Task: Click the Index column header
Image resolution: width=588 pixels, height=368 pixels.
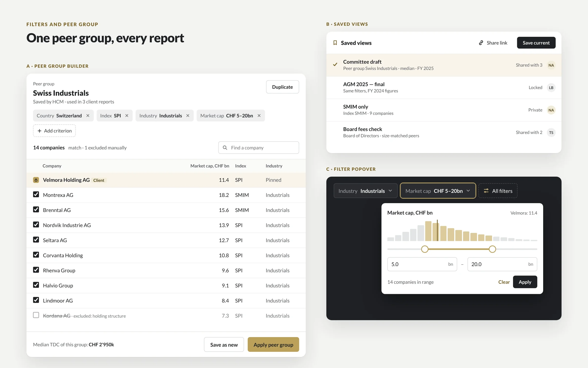Action: (x=241, y=166)
